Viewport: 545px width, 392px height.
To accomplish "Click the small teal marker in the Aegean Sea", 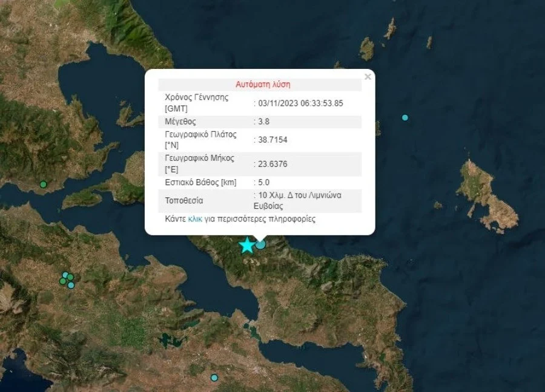I will [x=405, y=117].
